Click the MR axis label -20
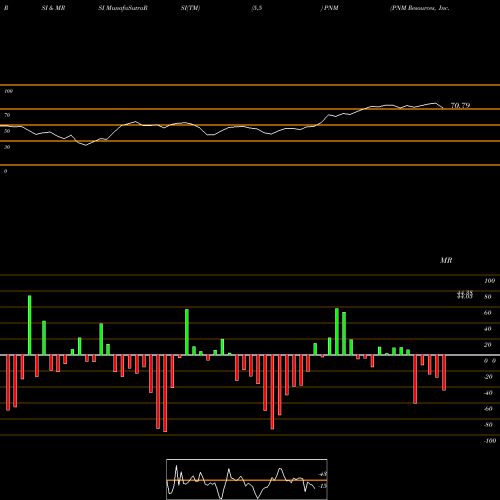Viewport: 500px width, 500px height. [488, 377]
